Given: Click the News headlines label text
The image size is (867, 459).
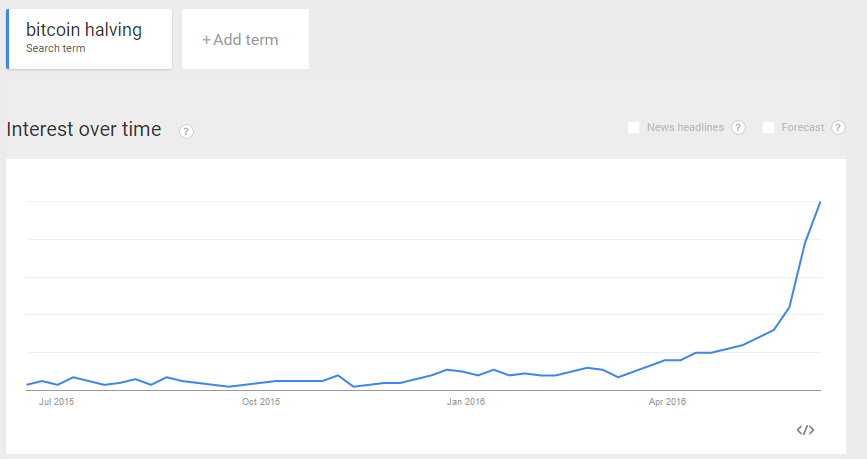Looking at the screenshot, I should (x=685, y=128).
